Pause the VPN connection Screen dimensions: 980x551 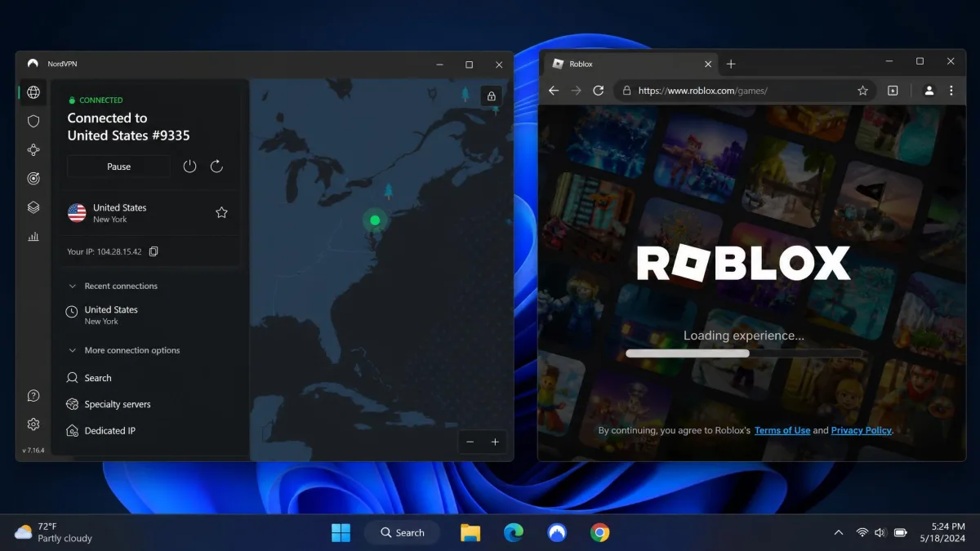click(118, 167)
